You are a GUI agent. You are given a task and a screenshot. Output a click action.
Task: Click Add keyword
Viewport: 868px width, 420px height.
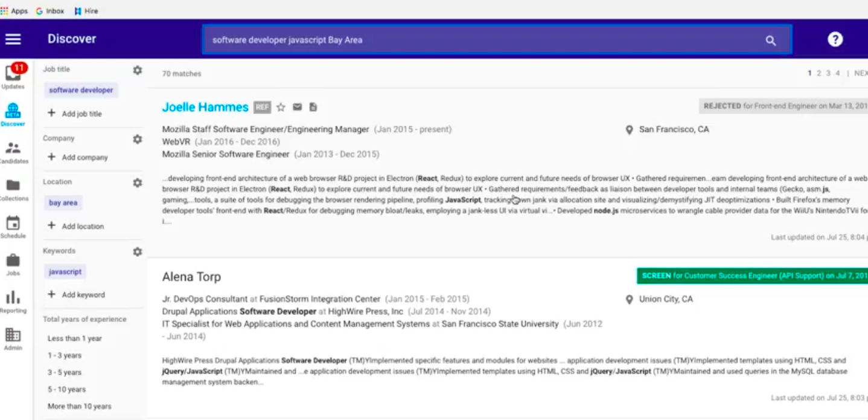76,295
